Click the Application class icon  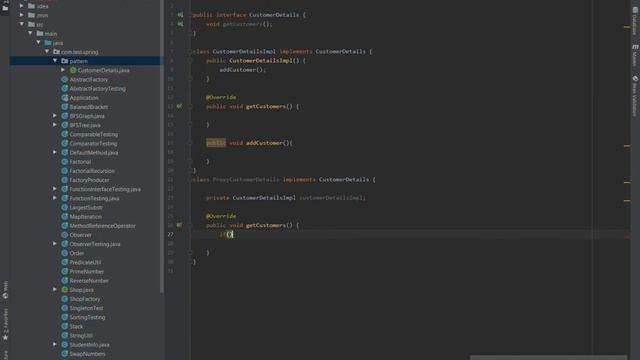click(64, 98)
